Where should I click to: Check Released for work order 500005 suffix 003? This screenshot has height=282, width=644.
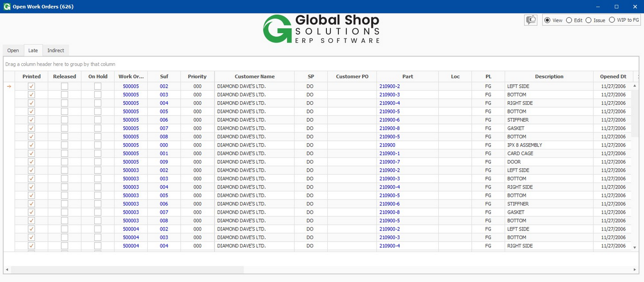click(64, 95)
